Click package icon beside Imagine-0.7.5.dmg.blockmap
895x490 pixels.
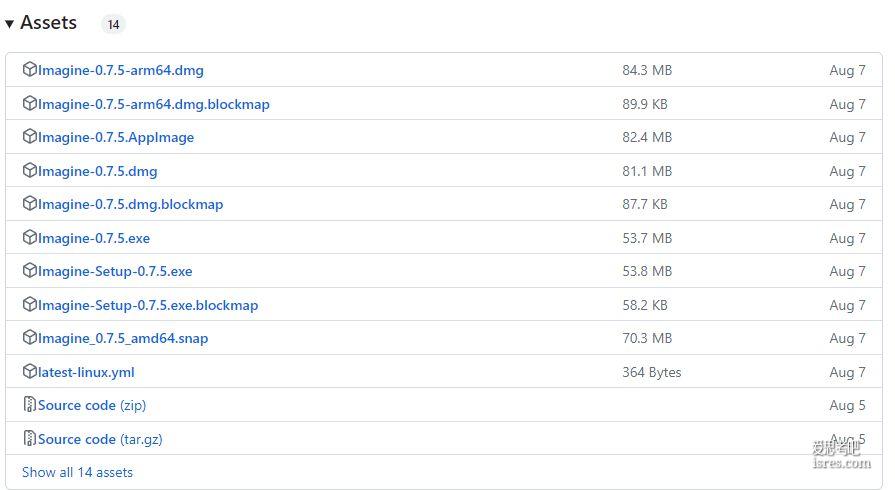coord(30,203)
